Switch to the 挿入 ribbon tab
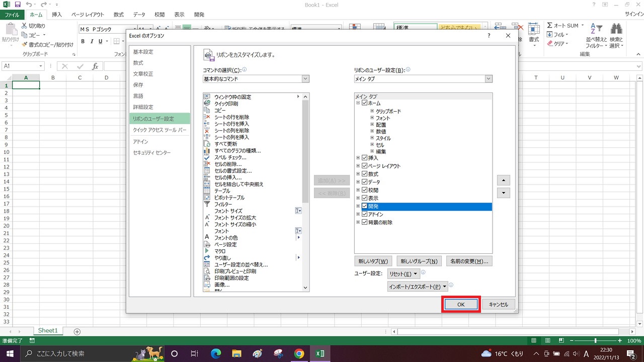Viewport: 644px width, 362px height. [57, 15]
